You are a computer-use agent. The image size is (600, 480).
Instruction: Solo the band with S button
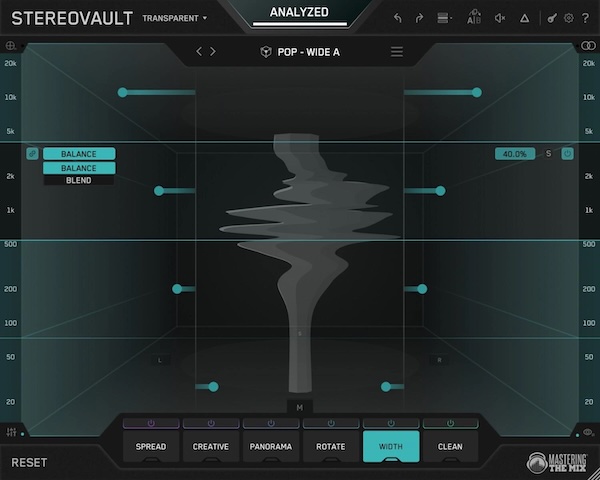pyautogui.click(x=548, y=154)
